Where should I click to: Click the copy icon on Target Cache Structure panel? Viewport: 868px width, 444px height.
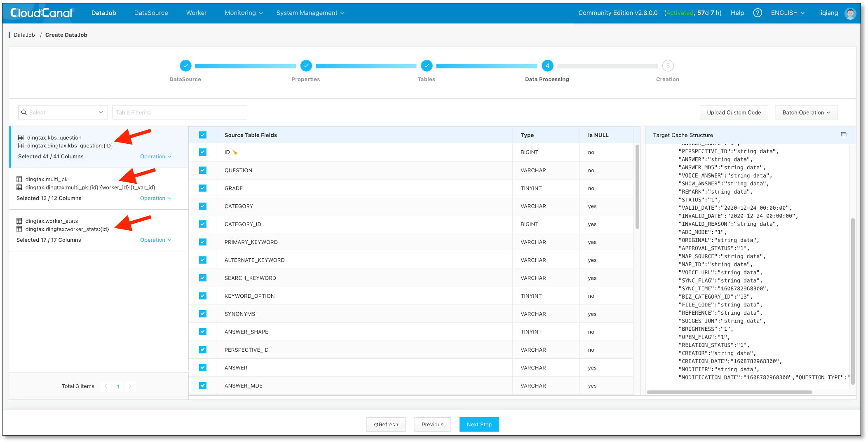(x=844, y=135)
